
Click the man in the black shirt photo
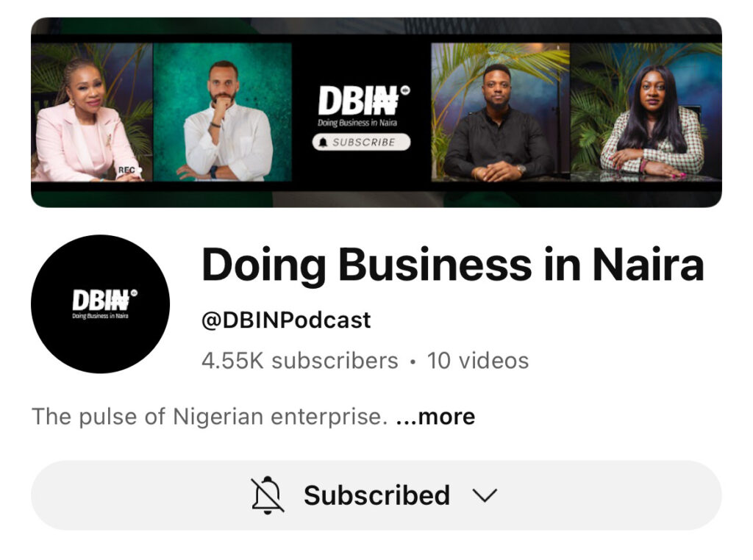pos(500,112)
